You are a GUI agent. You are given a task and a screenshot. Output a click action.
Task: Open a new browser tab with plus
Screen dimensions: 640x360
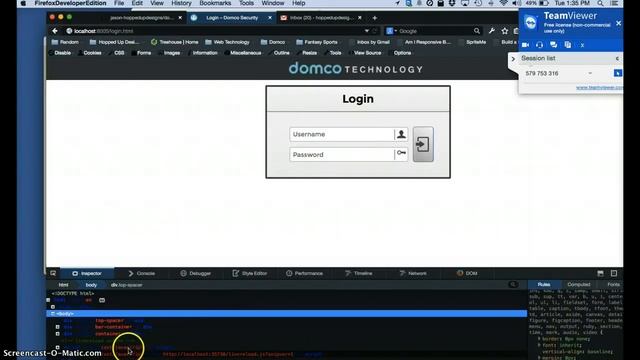[x=374, y=18]
